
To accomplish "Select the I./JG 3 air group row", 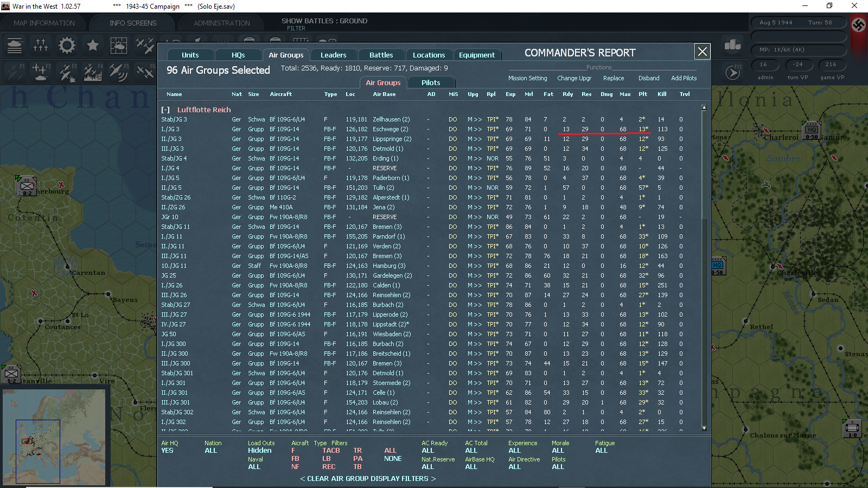I will click(429, 129).
